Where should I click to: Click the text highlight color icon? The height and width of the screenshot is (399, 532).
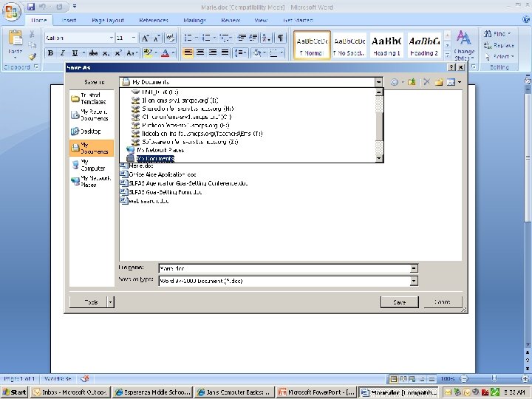pyautogui.click(x=148, y=53)
